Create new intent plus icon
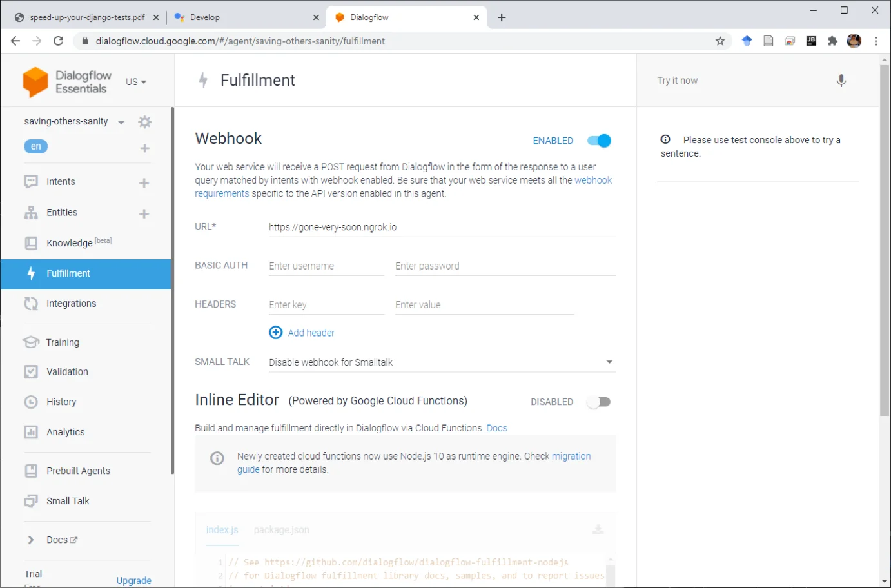The width and height of the screenshot is (891, 588). pyautogui.click(x=144, y=183)
